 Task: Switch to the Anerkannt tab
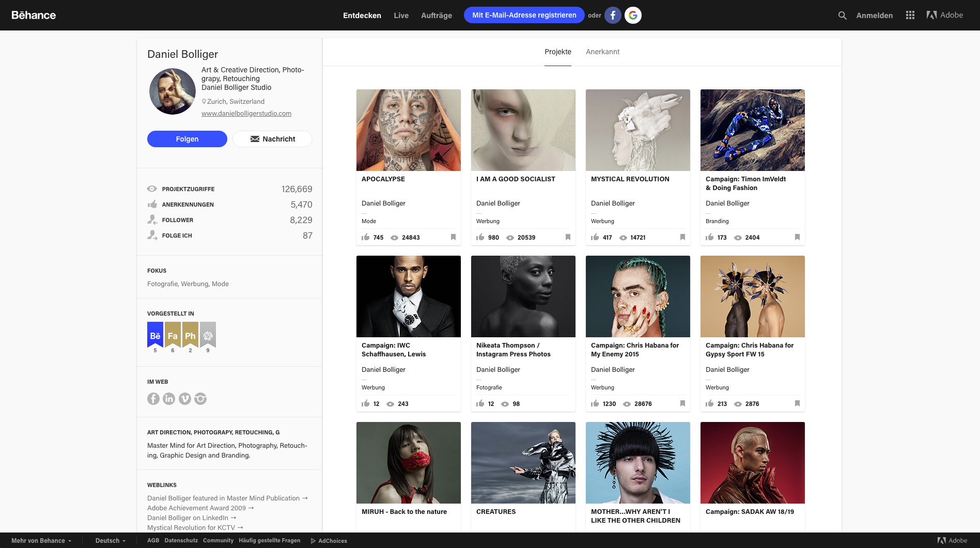603,52
